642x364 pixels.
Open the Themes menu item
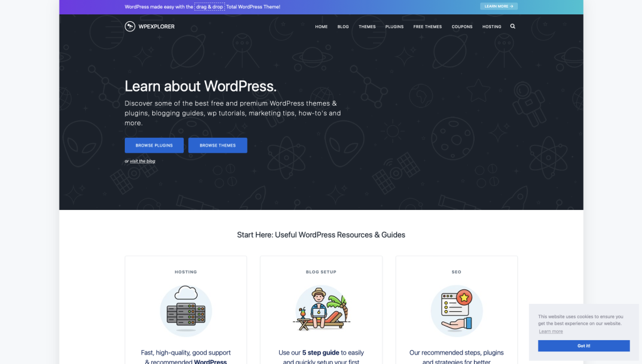tap(367, 26)
